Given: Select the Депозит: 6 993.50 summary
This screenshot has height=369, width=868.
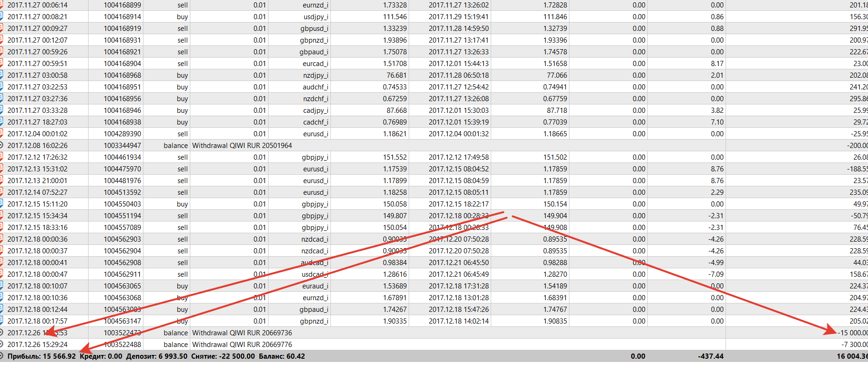Looking at the screenshot, I should coord(157,356).
